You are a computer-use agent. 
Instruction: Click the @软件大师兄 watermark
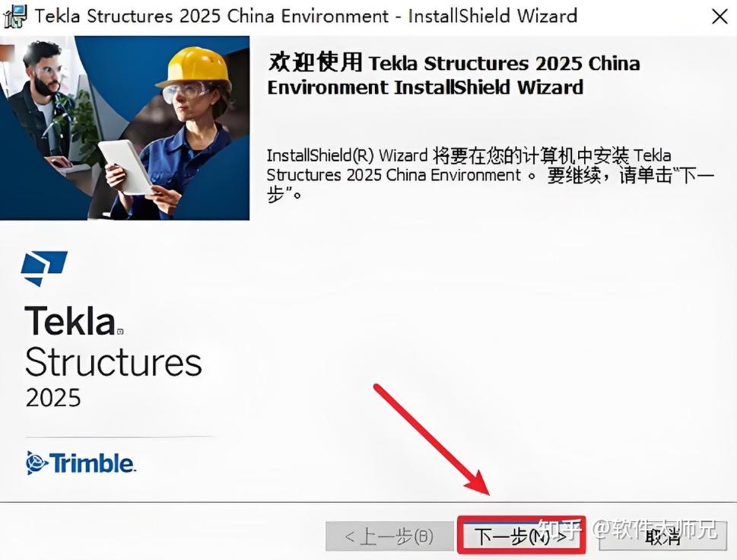(655, 530)
